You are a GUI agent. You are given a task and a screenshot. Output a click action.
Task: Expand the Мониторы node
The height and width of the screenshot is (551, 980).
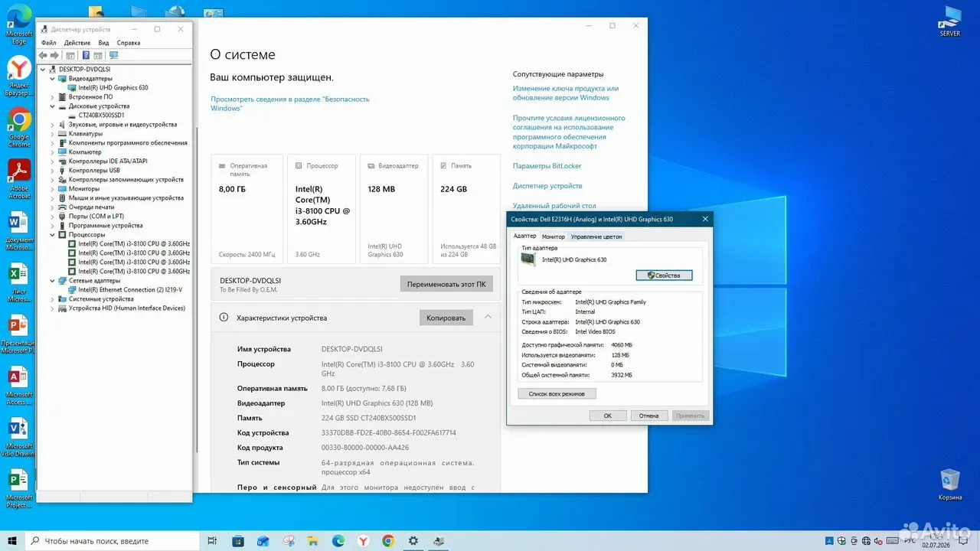tap(53, 189)
